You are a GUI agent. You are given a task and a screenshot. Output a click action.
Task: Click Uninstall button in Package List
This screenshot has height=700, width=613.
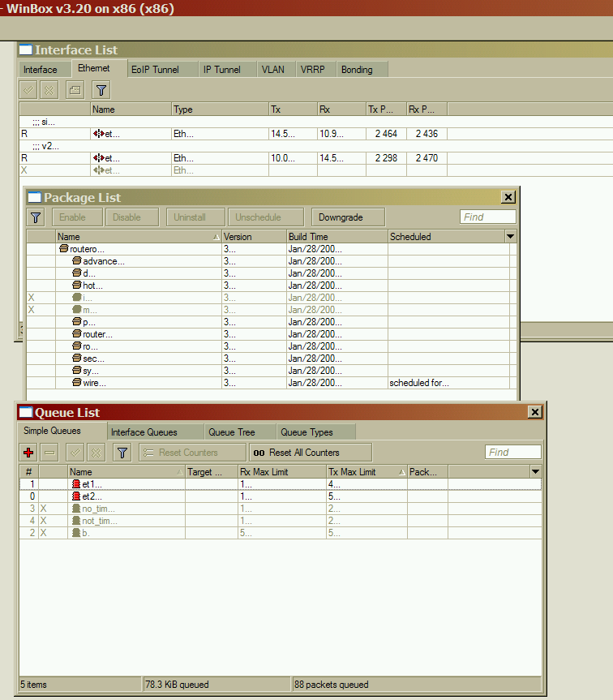point(195,217)
